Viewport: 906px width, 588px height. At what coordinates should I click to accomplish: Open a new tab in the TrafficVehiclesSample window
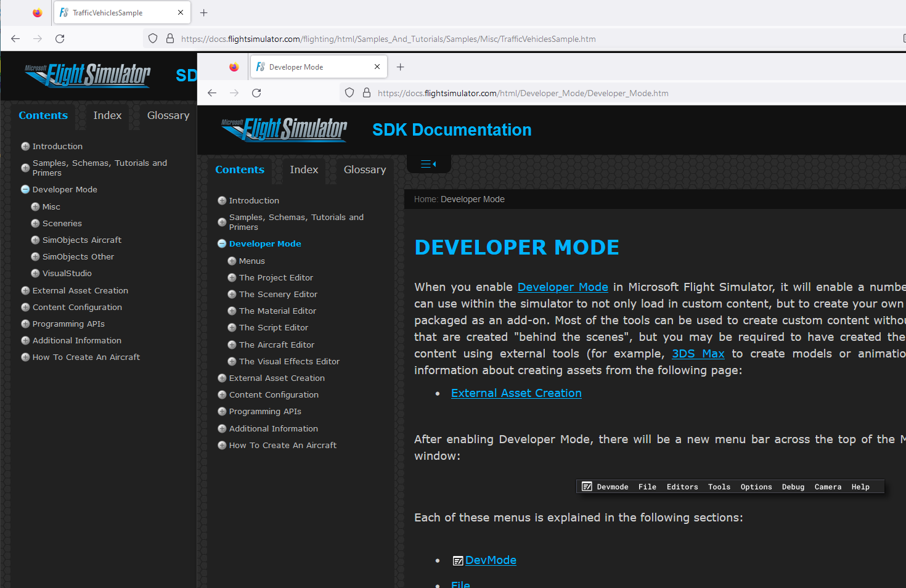click(204, 13)
